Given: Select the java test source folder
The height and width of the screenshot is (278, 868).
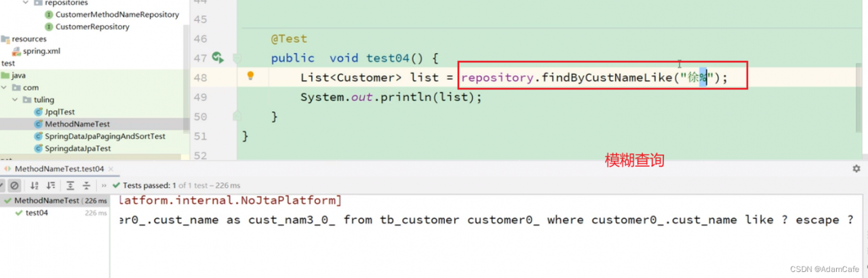Looking at the screenshot, I should click(x=14, y=75).
